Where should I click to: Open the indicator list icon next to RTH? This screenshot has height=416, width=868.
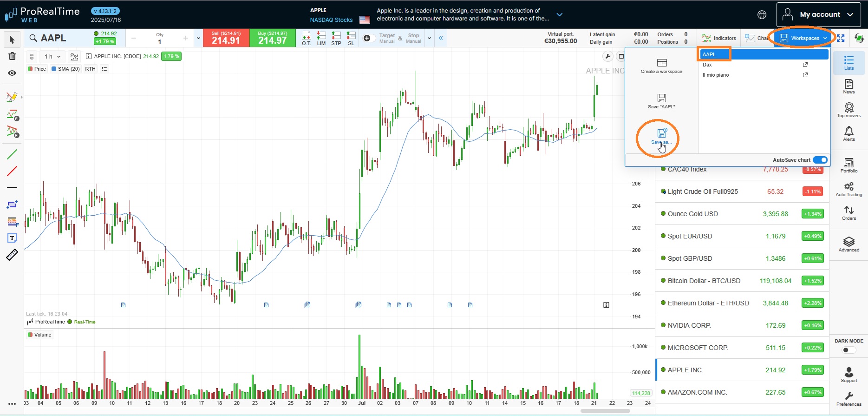click(x=104, y=69)
